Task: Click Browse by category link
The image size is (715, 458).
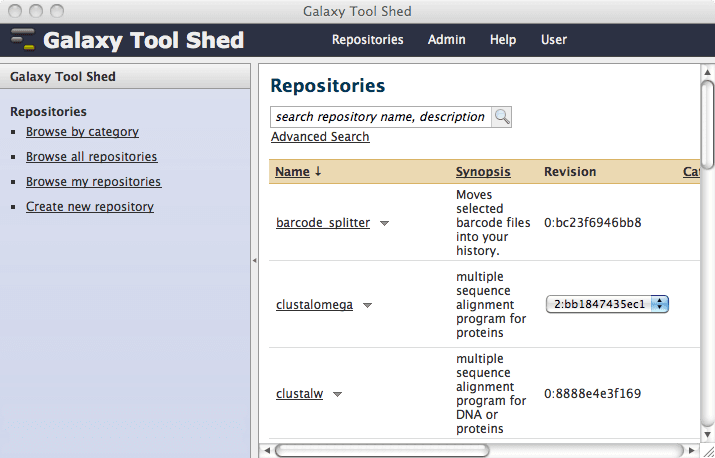Action: (x=82, y=132)
